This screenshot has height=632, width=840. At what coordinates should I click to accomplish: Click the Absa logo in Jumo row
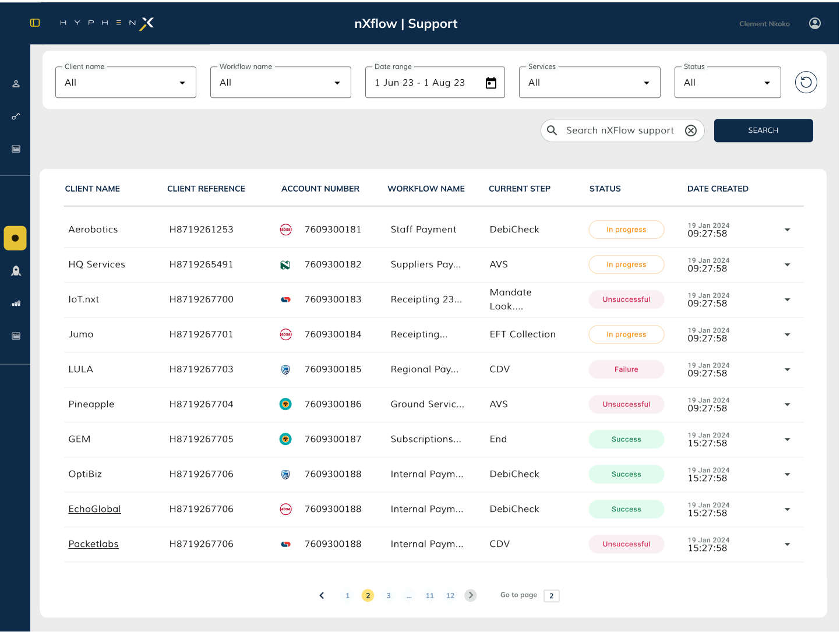(285, 334)
